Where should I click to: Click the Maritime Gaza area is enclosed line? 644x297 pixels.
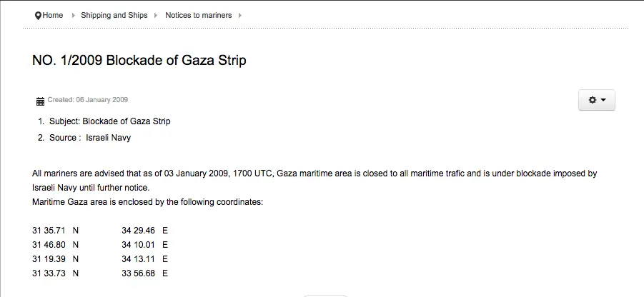coord(148,202)
